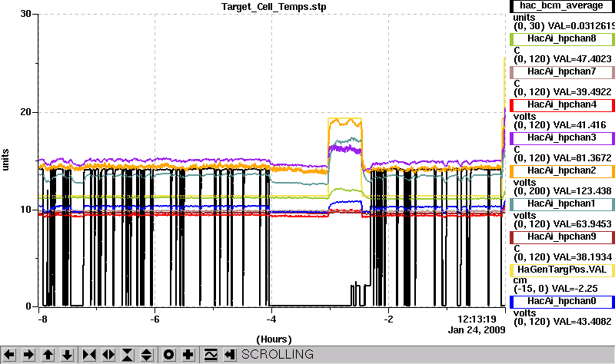Click the VAL=-2.25 reading under HaGenTargPos
The image size is (615, 364).
[x=574, y=289]
